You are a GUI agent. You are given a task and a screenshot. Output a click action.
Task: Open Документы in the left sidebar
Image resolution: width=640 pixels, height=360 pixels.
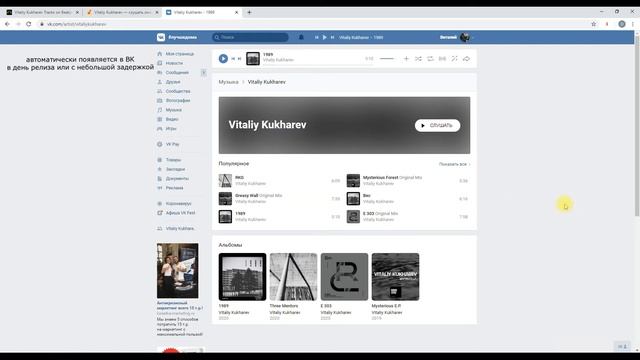tap(176, 178)
